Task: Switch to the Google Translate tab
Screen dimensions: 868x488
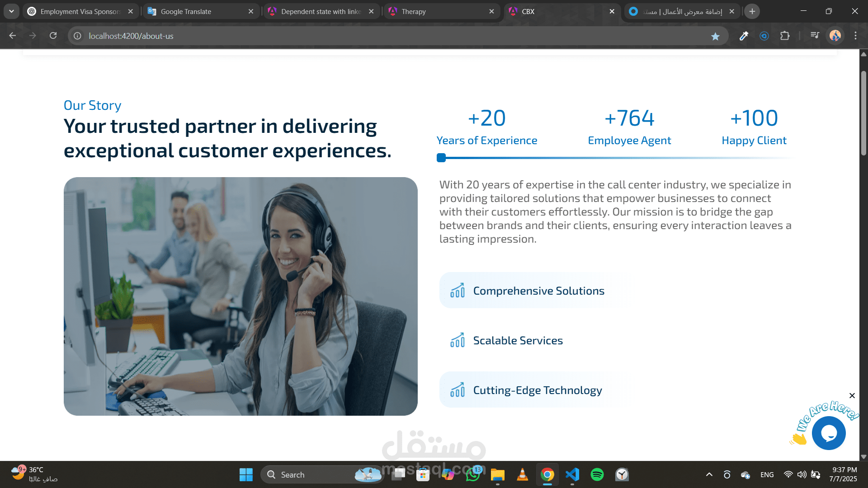Action: coord(201,12)
